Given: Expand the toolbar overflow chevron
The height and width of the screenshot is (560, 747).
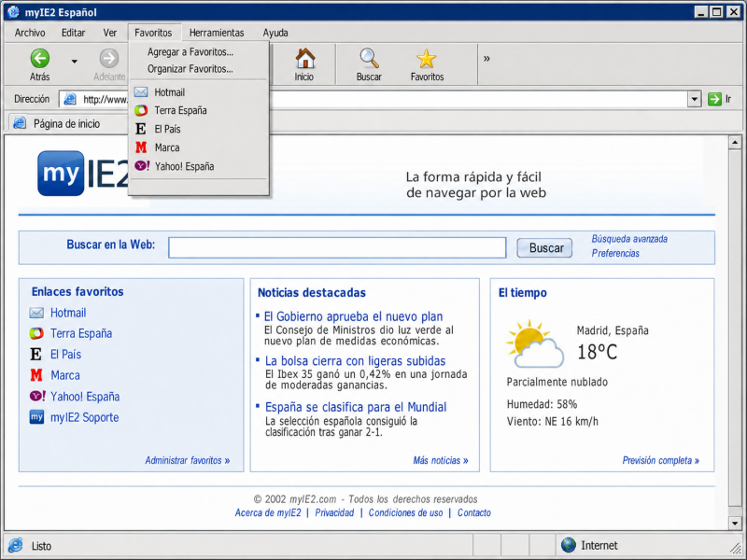Looking at the screenshot, I should 486,59.
